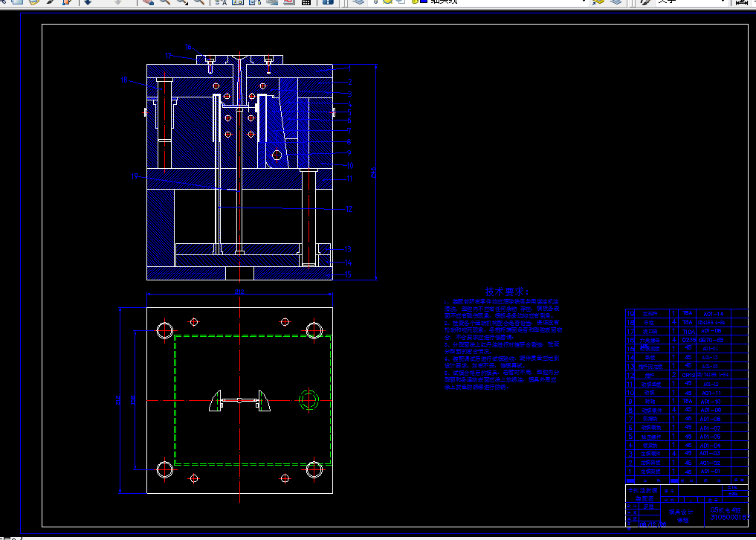Screen dimensions: 756x540
Task: Select balloon number 9 in section view
Action: (349, 153)
